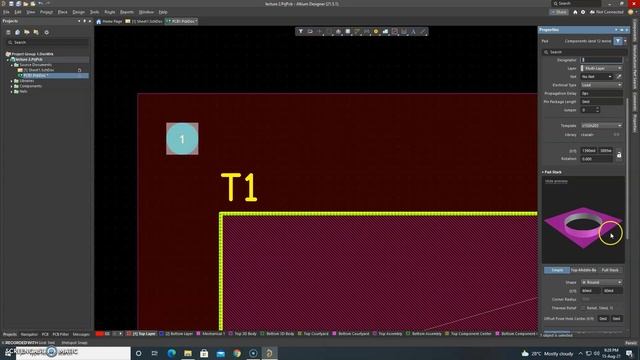
Task: Switch to the Home Page tab
Action: click(x=109, y=21)
